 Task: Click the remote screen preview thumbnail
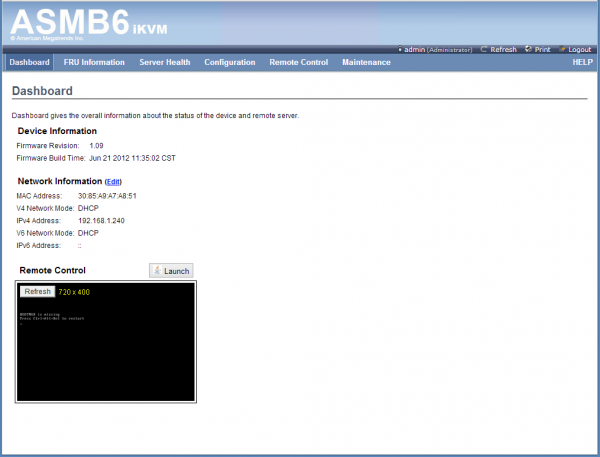tap(106, 341)
